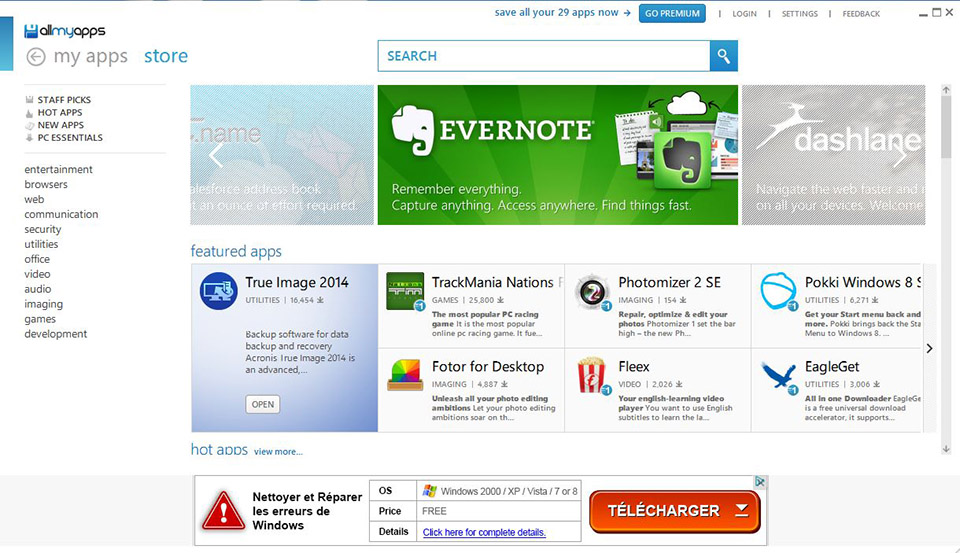Click the Hot Apps sidebar icon
This screenshot has height=553, width=960.
point(29,113)
